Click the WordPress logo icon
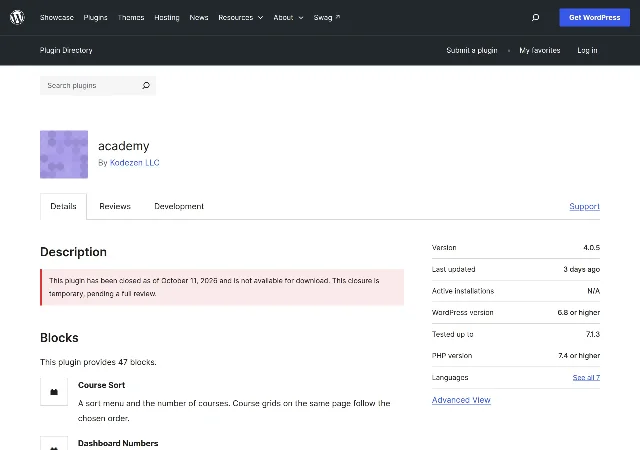Viewport: 640px width, 450px height. click(x=17, y=17)
